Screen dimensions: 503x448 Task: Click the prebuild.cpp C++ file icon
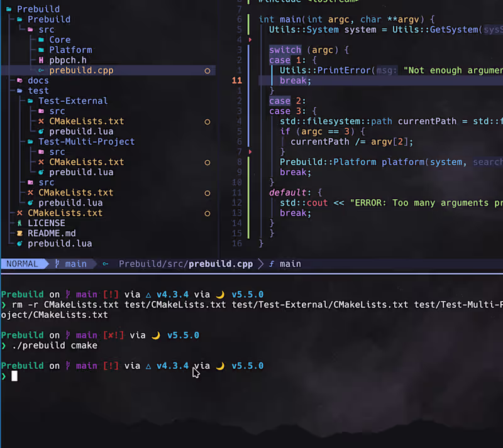[41, 70]
